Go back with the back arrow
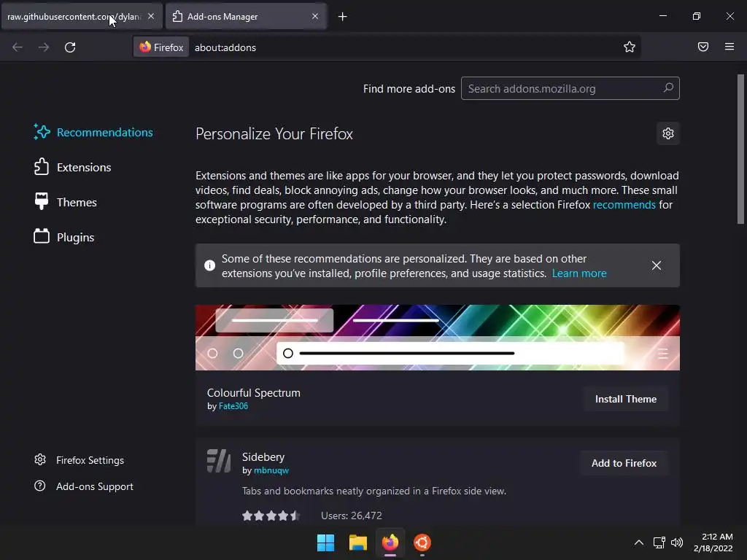 (18, 47)
